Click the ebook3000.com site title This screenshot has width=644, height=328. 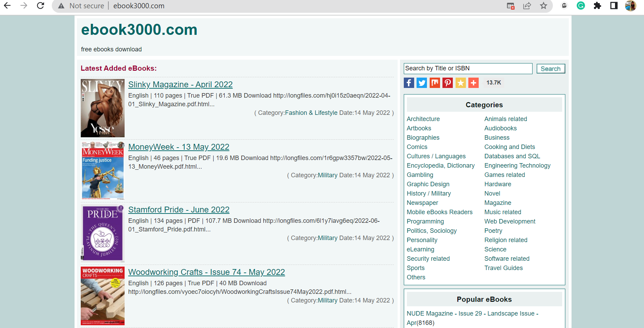tap(139, 30)
